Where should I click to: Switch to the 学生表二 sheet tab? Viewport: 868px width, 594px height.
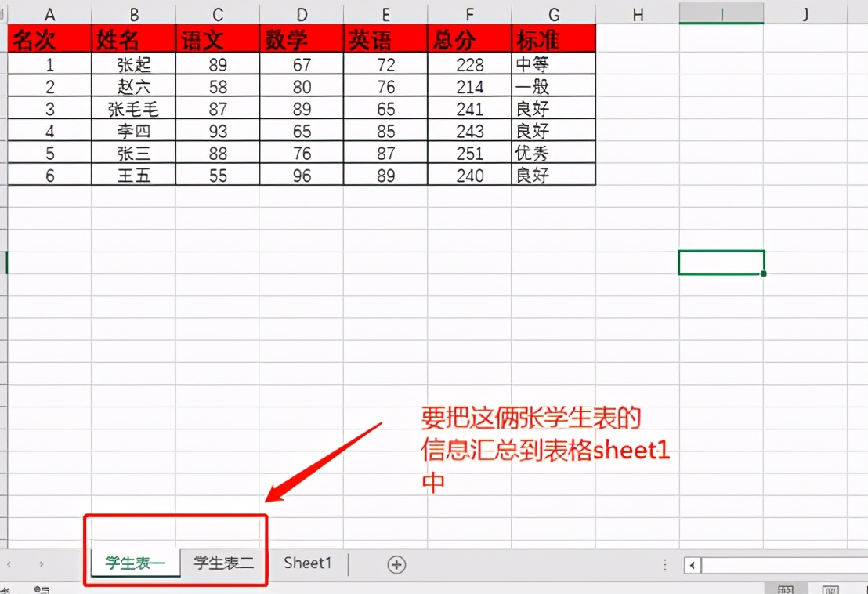(223, 563)
